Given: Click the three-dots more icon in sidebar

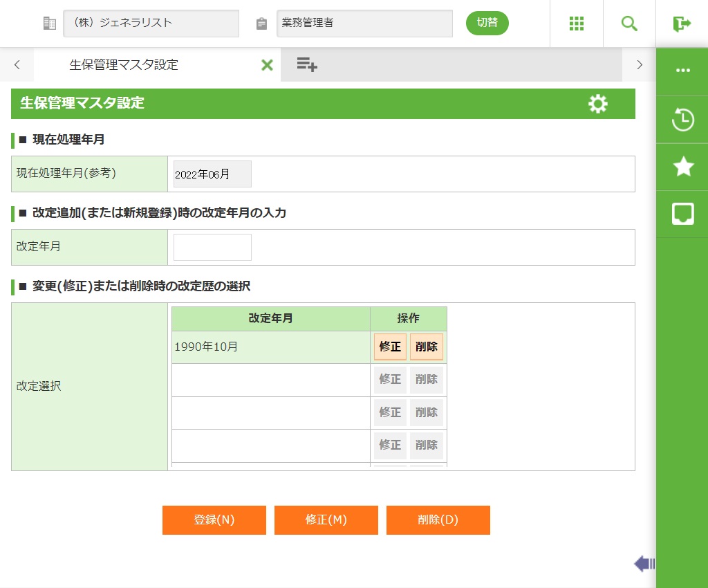Looking at the screenshot, I should [x=682, y=71].
